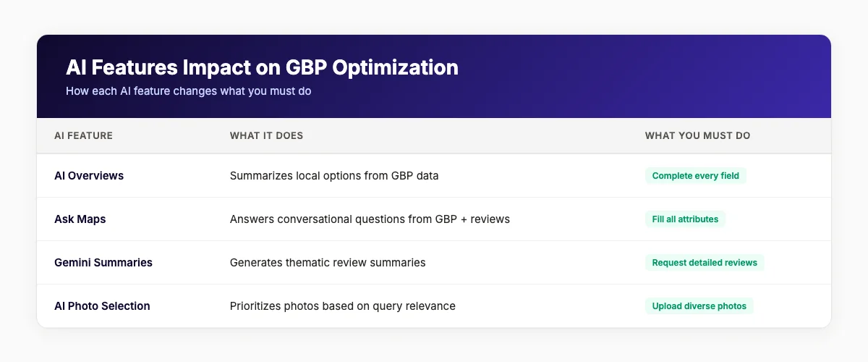The width and height of the screenshot is (868, 362).
Task: Click the 'AI FEATURE' column header
Action: tap(84, 135)
